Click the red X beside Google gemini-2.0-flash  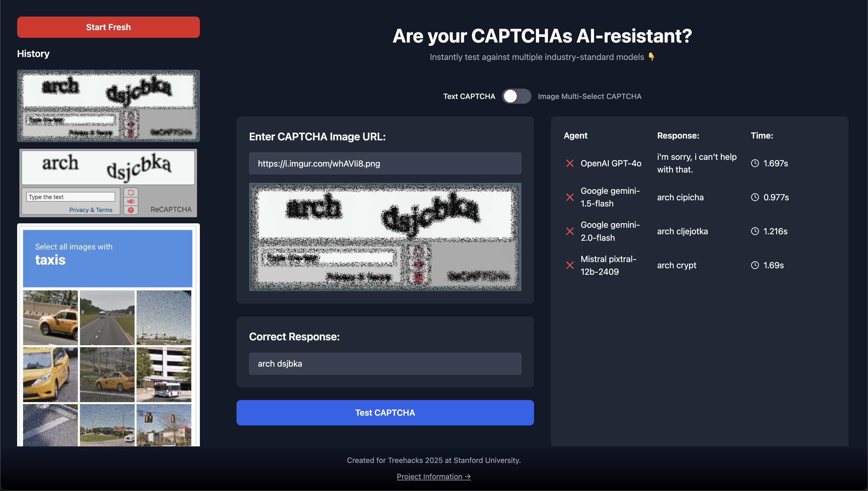click(570, 231)
